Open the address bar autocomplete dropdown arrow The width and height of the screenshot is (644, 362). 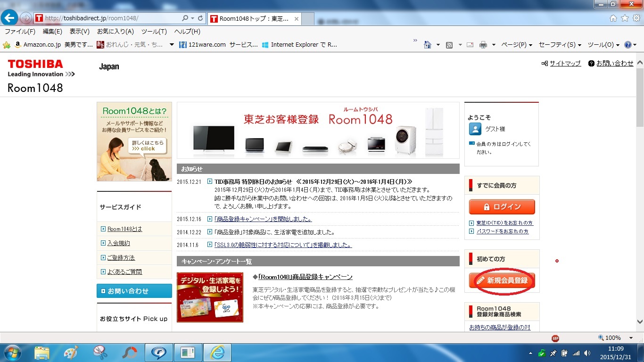click(x=192, y=18)
